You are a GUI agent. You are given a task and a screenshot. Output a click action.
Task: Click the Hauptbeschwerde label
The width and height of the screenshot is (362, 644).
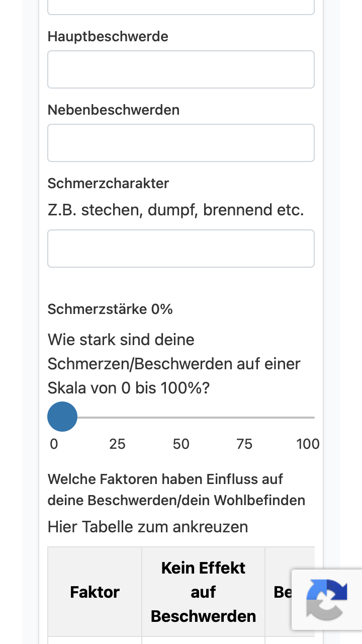click(108, 36)
